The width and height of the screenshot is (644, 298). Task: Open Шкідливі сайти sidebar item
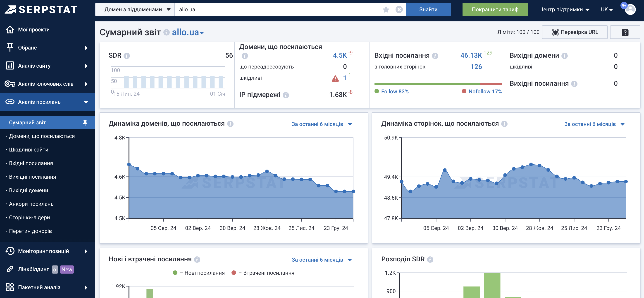pyautogui.click(x=29, y=150)
